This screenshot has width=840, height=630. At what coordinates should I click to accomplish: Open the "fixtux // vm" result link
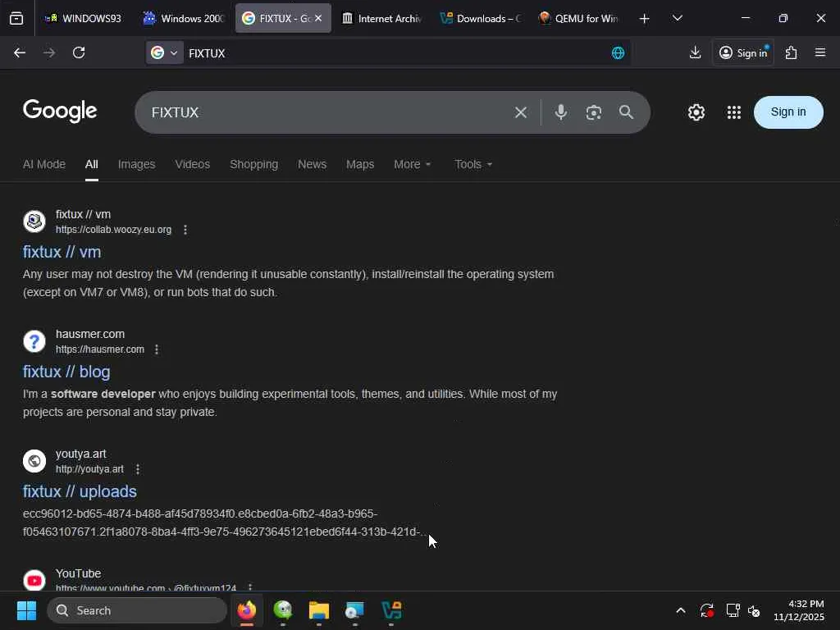(x=62, y=252)
